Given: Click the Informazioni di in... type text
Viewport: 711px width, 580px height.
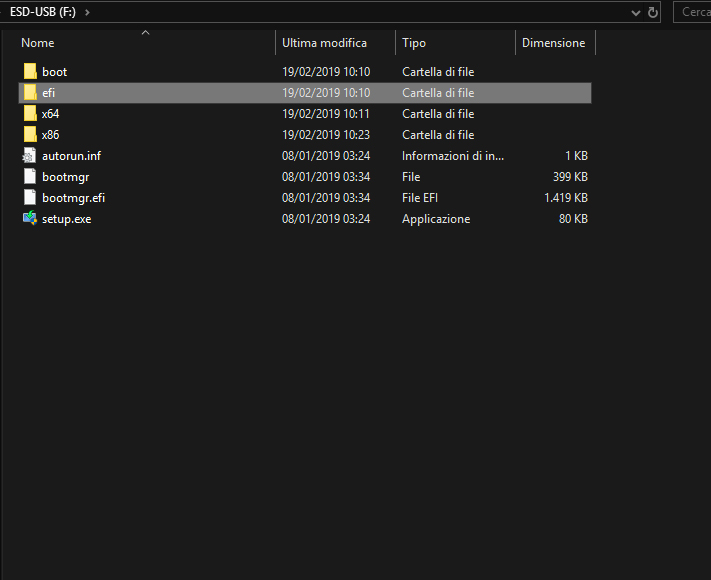Looking at the screenshot, I should pyautogui.click(x=453, y=156).
